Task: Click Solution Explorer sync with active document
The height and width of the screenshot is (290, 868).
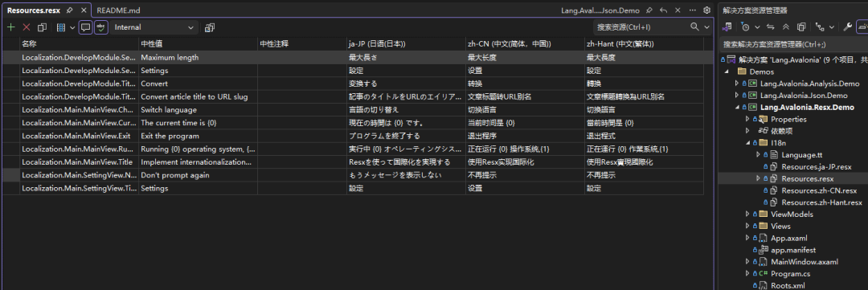Action: [770, 27]
